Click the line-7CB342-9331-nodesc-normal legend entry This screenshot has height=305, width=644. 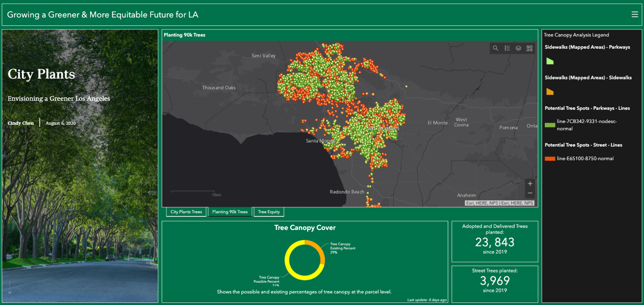(587, 125)
